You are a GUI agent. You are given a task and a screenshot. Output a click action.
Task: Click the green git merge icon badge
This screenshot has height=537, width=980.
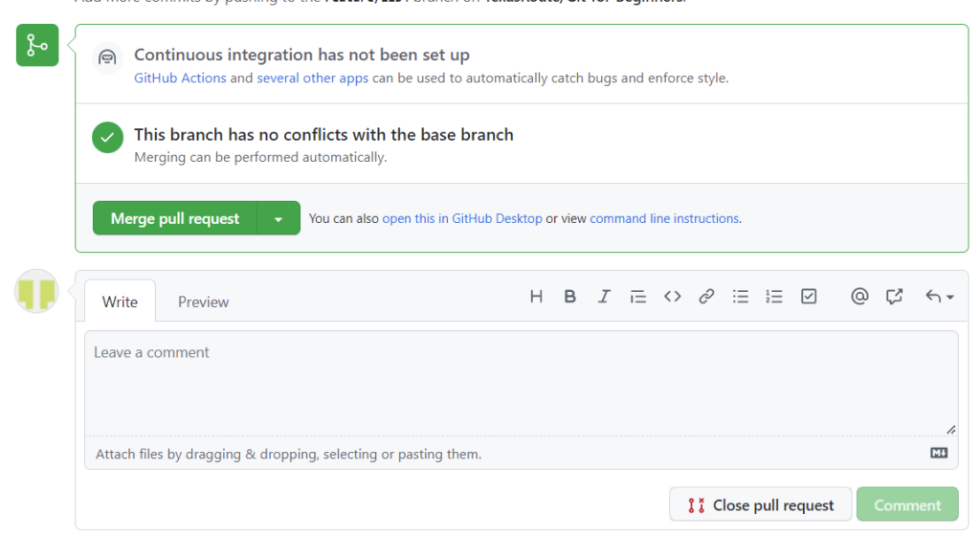coord(37,45)
